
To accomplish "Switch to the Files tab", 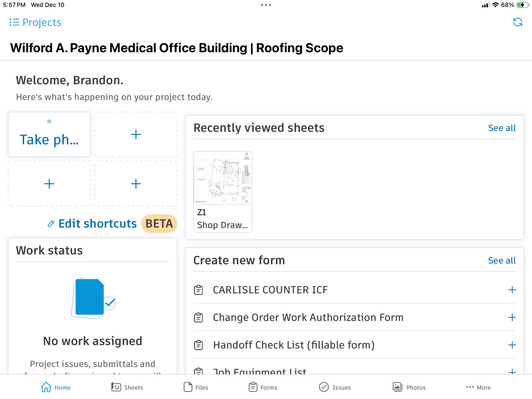I will pos(196,387).
